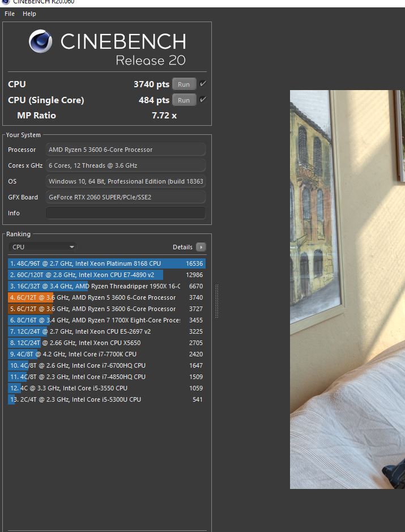The width and height of the screenshot is (405, 532).
Task: Select ranking row Ryzen 7 1700X
Action: pos(106,320)
